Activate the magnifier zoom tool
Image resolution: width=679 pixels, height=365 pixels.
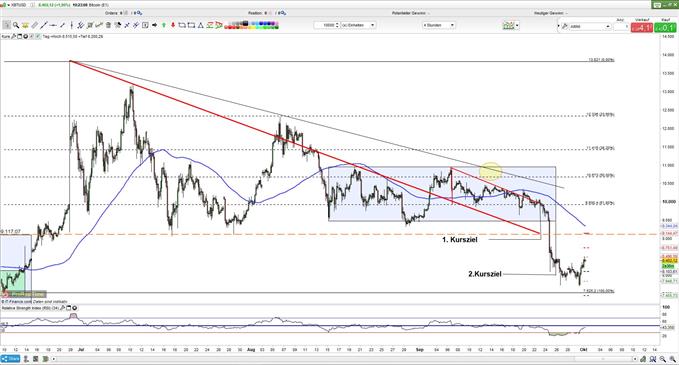(16, 25)
